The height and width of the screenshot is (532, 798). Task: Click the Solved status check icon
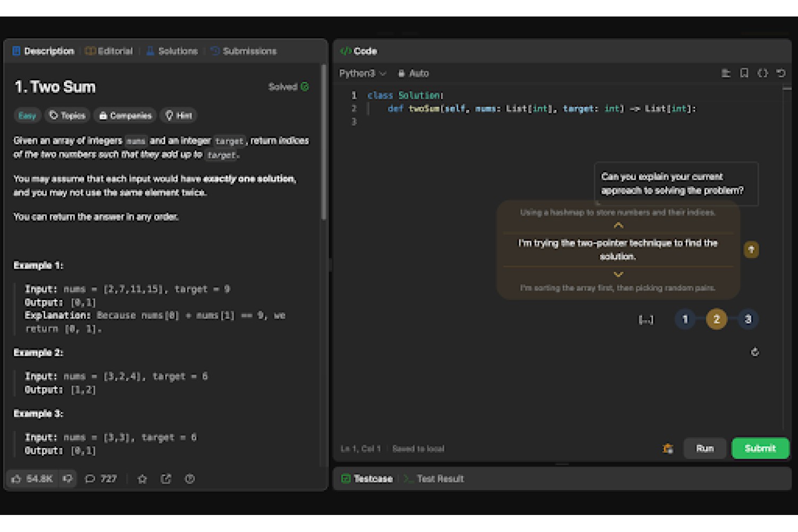coord(305,87)
